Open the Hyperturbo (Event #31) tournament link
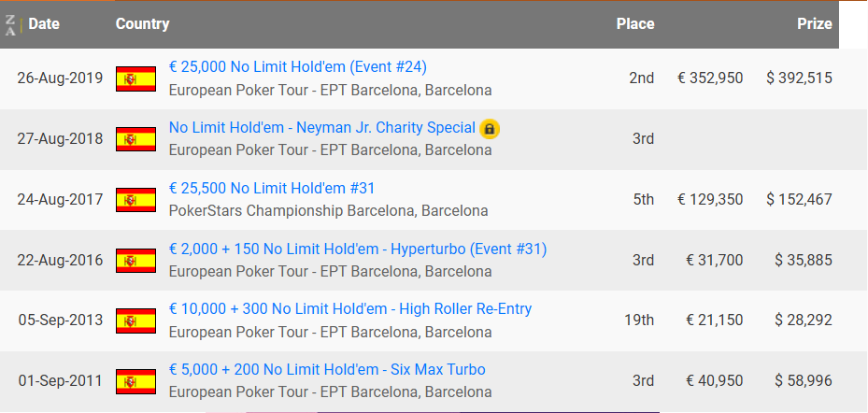Image resolution: width=868 pixels, height=413 pixels. 358,249
